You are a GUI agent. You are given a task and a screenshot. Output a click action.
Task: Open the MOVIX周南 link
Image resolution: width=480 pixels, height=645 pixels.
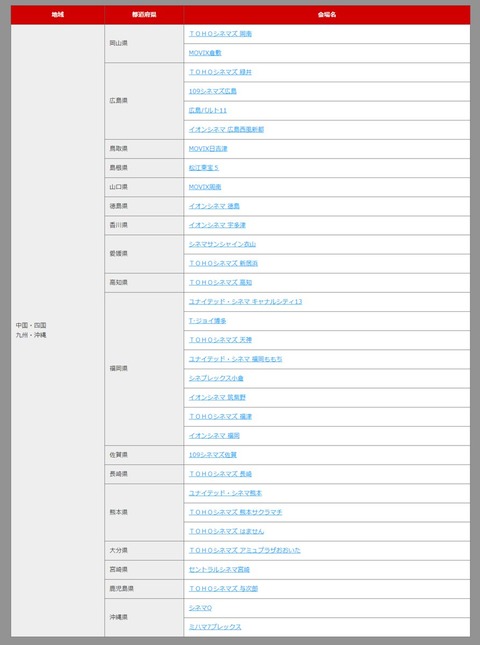coord(205,187)
